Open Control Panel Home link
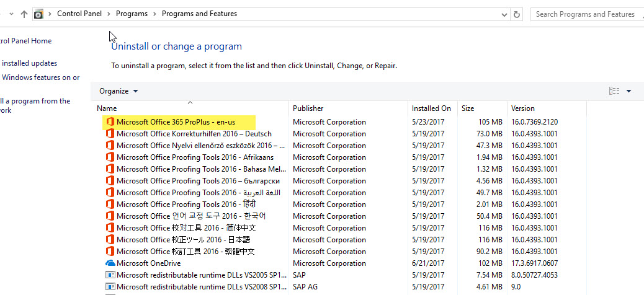The image size is (644, 295). pyautogui.click(x=26, y=41)
